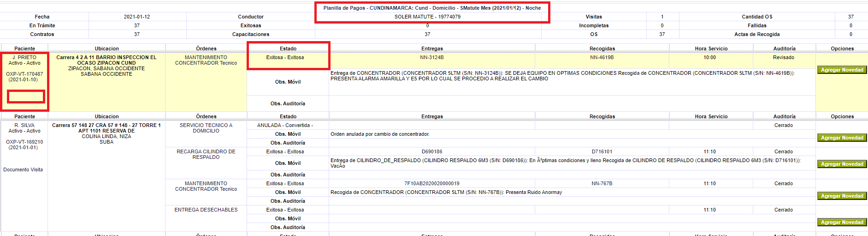Click delivery serial D690186
This screenshot has width=868, height=236.
(x=432, y=151)
